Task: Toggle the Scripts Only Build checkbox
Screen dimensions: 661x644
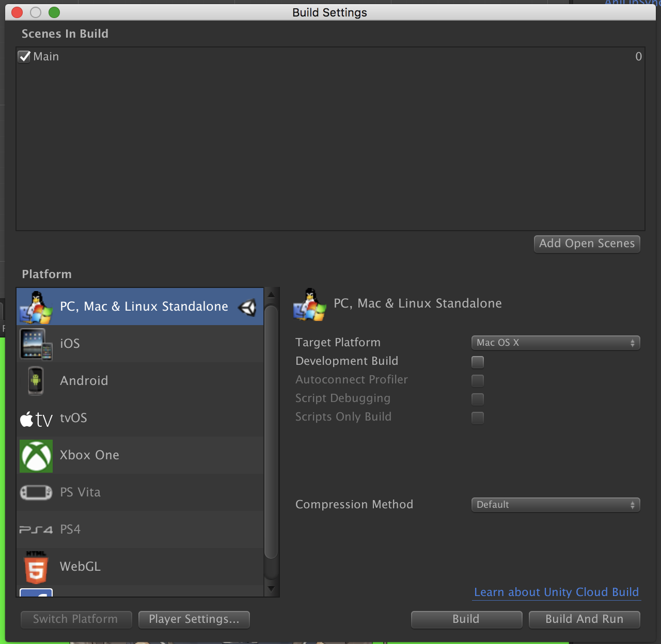Action: 478,417
